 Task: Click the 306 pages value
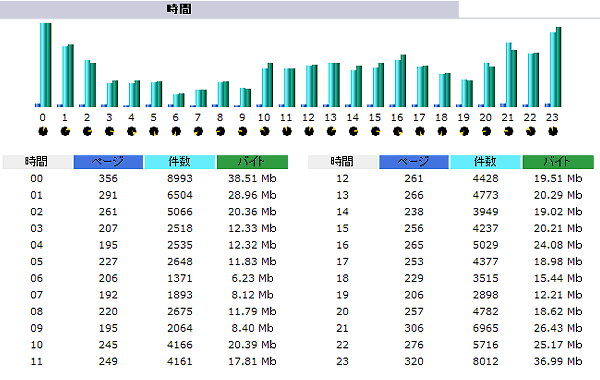coord(414,328)
